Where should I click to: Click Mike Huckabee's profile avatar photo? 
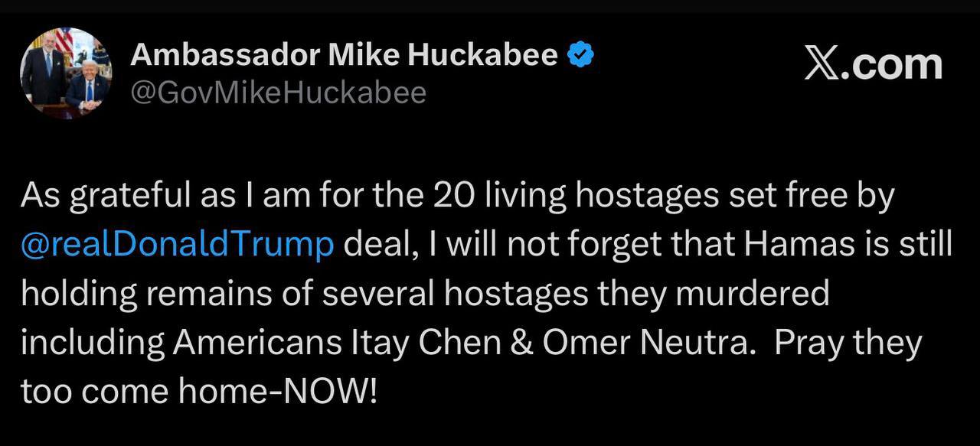[x=66, y=73]
